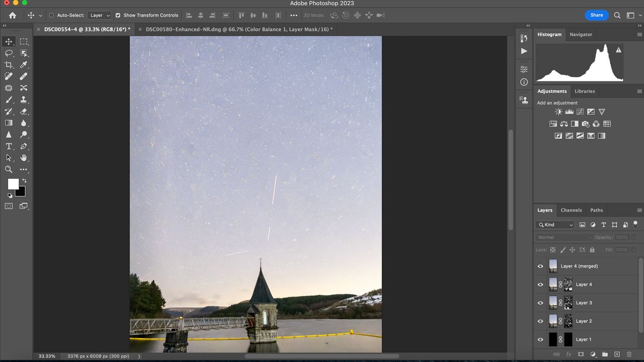The image size is (644, 362).
Task: Click the blue Share button
Action: pyautogui.click(x=596, y=15)
